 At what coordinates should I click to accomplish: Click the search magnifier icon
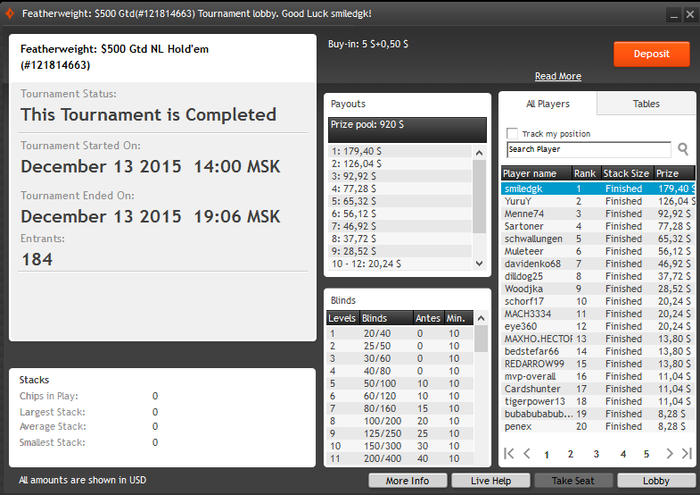click(x=683, y=149)
